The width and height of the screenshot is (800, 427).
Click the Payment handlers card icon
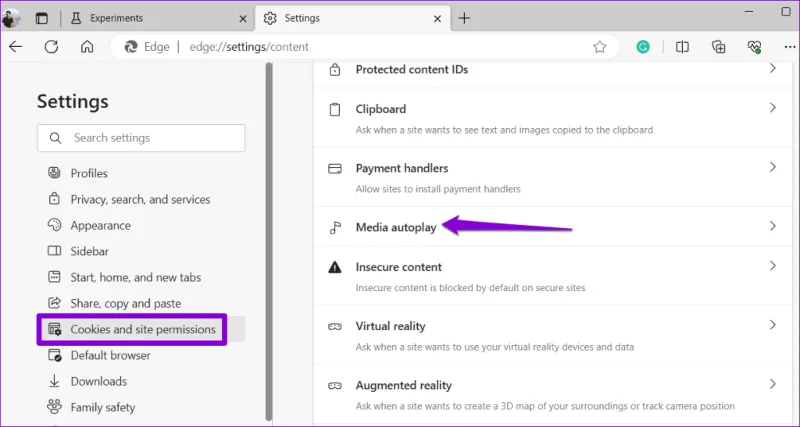(335, 169)
